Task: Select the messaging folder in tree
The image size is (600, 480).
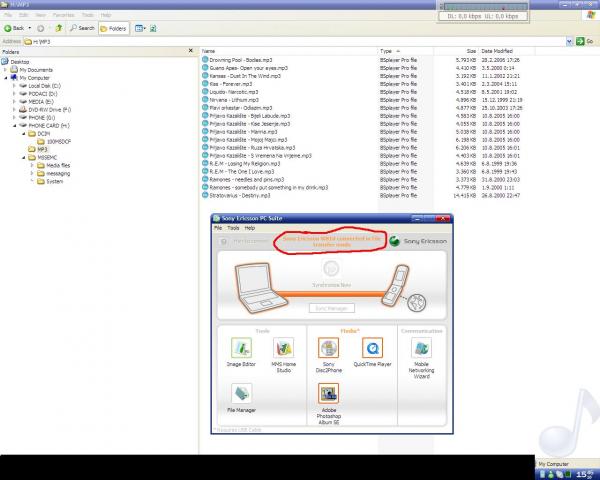Action: [58, 173]
